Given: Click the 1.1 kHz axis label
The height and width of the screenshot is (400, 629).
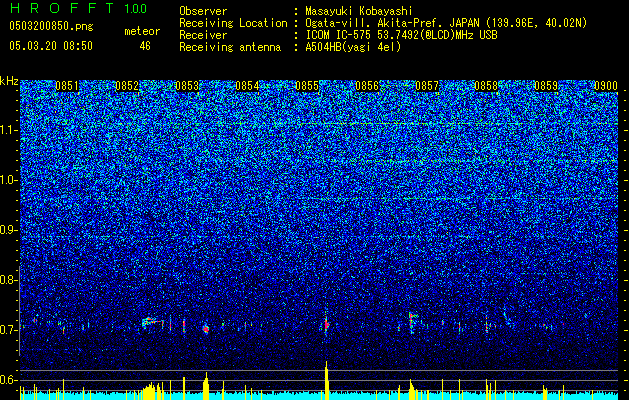Looking at the screenshot, I should tap(9, 130).
